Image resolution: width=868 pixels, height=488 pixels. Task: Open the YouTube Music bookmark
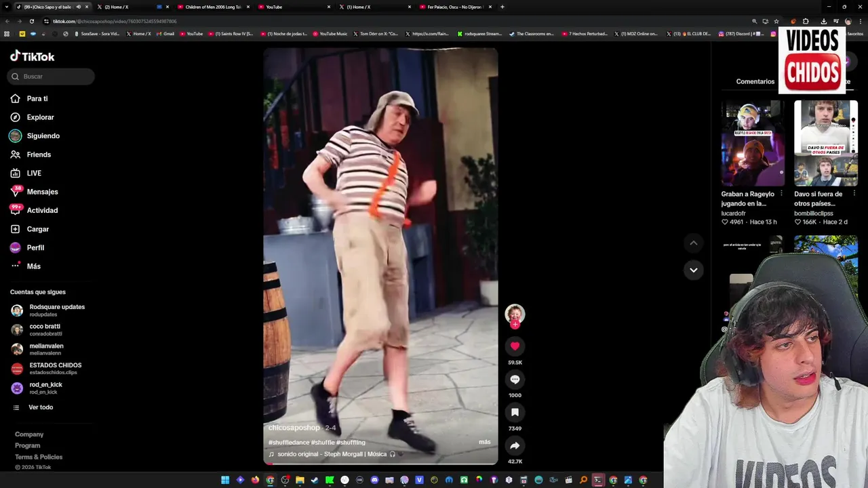330,34
